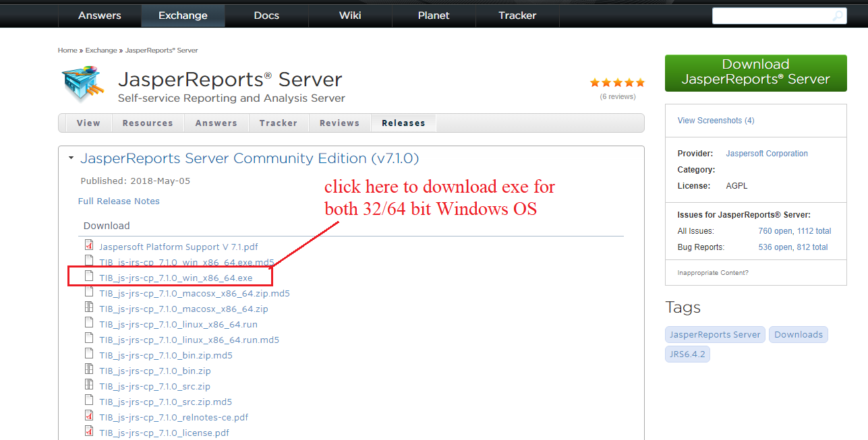Click file icon beside win_x86_64.exe.md5

coord(89,261)
